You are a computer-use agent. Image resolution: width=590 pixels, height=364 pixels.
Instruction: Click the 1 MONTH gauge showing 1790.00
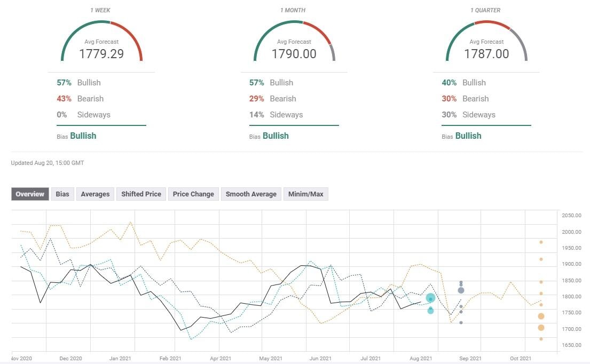(294, 45)
